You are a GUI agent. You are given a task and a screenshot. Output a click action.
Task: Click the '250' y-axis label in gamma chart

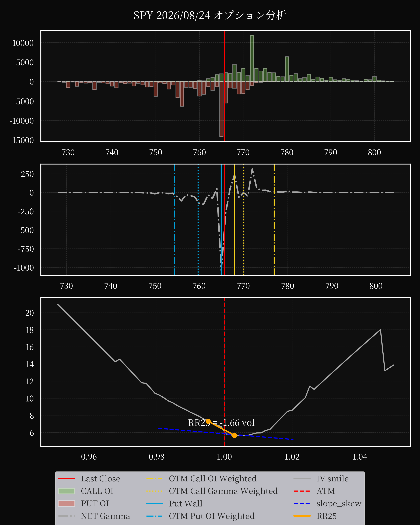(x=27, y=174)
